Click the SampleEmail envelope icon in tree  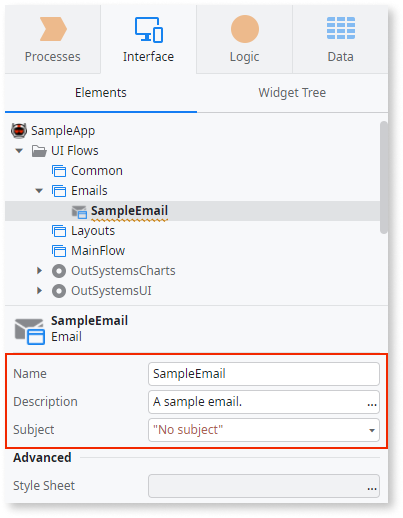79,211
